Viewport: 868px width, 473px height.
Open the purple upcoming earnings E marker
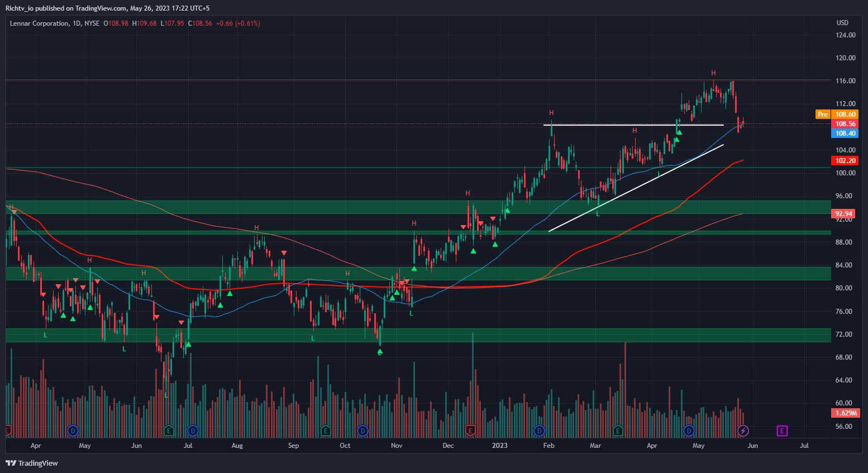point(782,431)
